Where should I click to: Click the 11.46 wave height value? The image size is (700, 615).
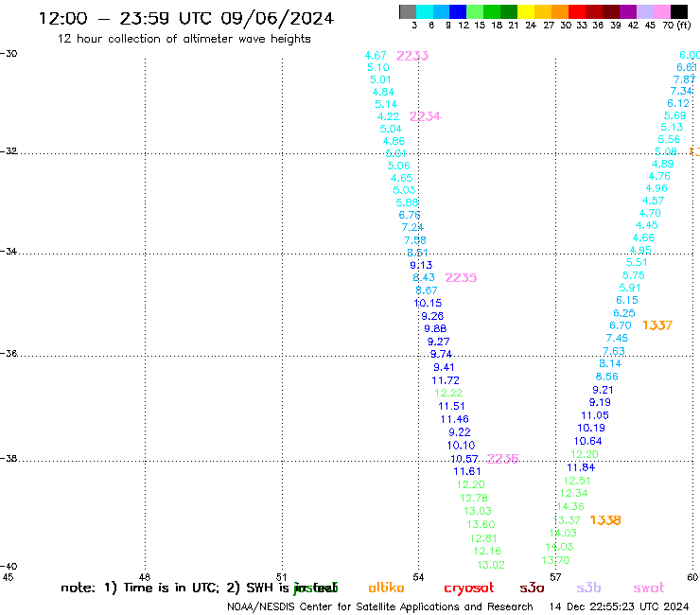pyautogui.click(x=454, y=419)
